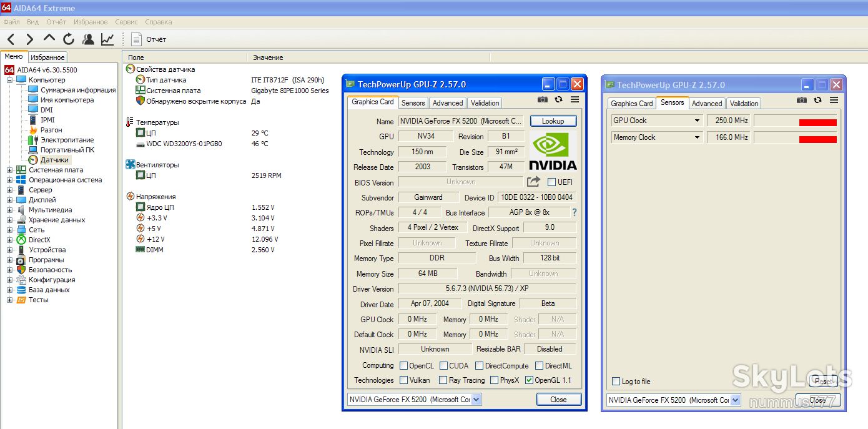Click the NVIDIA logo in GPU-Z

[553, 150]
